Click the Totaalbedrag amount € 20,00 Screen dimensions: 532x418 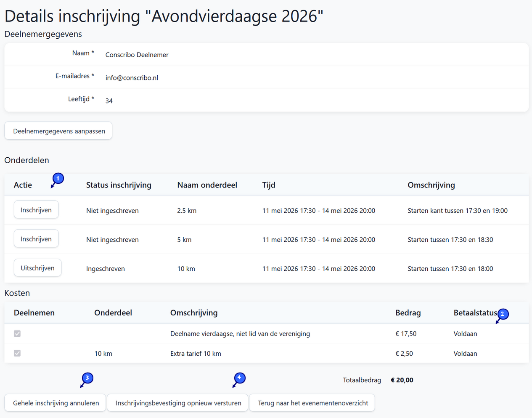point(402,380)
